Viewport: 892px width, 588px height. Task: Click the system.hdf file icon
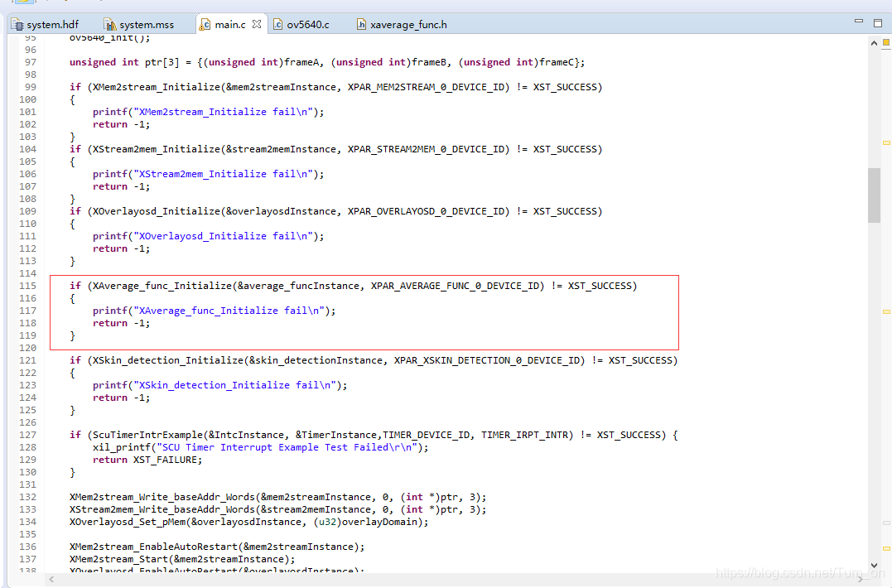pos(17,25)
